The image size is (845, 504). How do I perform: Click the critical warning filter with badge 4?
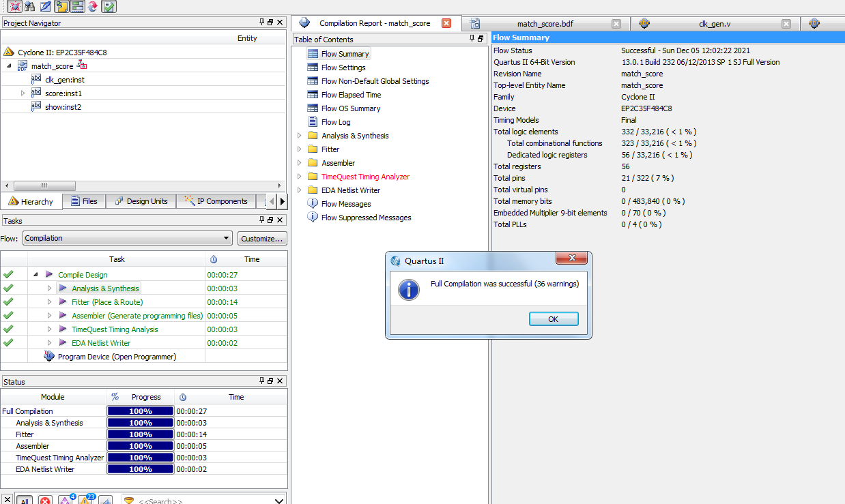pos(66,500)
